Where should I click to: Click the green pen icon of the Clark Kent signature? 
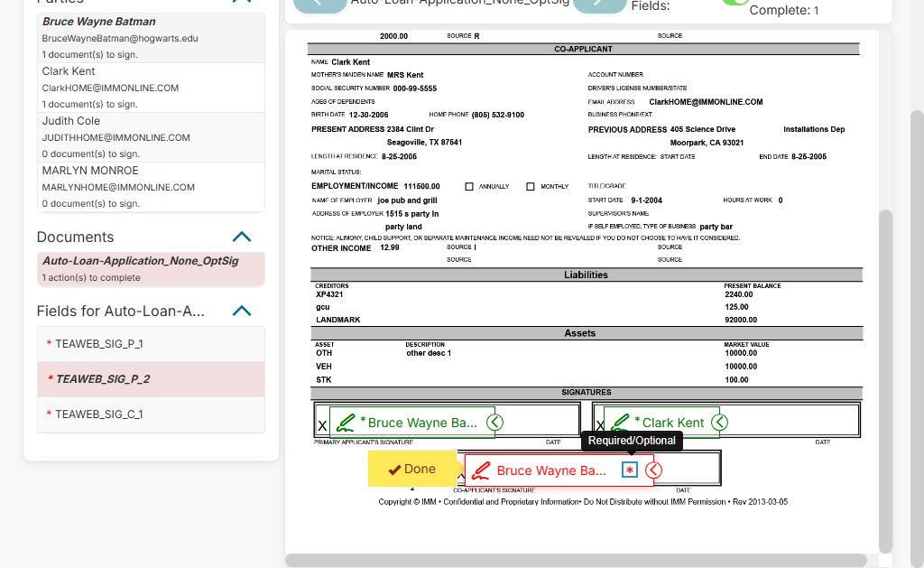pos(620,423)
